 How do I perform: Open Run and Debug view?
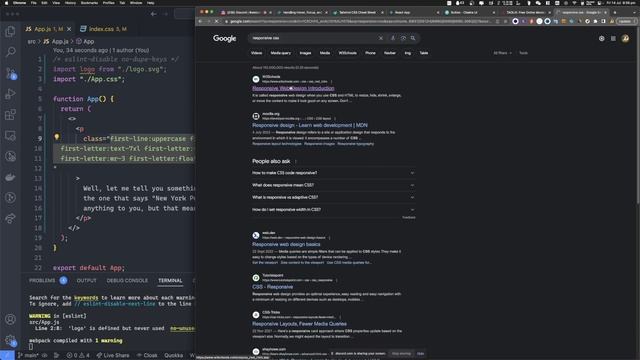click(x=11, y=94)
